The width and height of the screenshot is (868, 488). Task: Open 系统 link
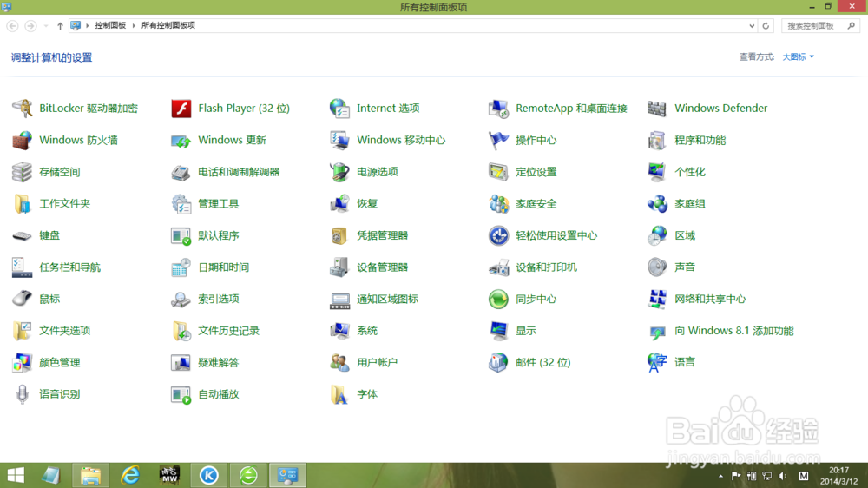click(367, 331)
